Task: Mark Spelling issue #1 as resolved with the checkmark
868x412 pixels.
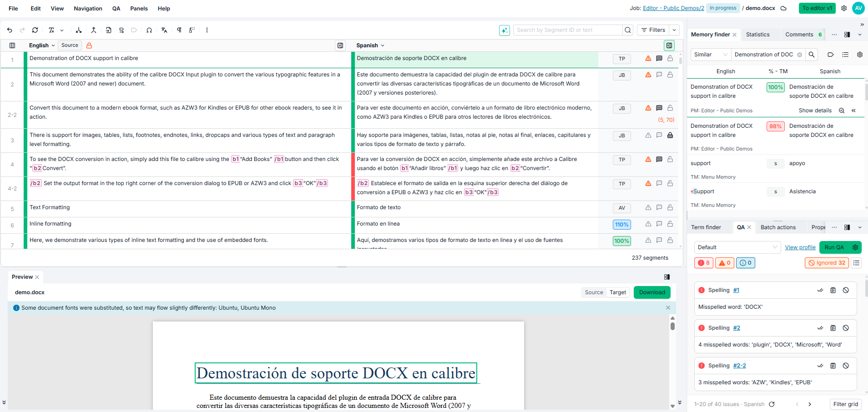Action: click(820, 290)
